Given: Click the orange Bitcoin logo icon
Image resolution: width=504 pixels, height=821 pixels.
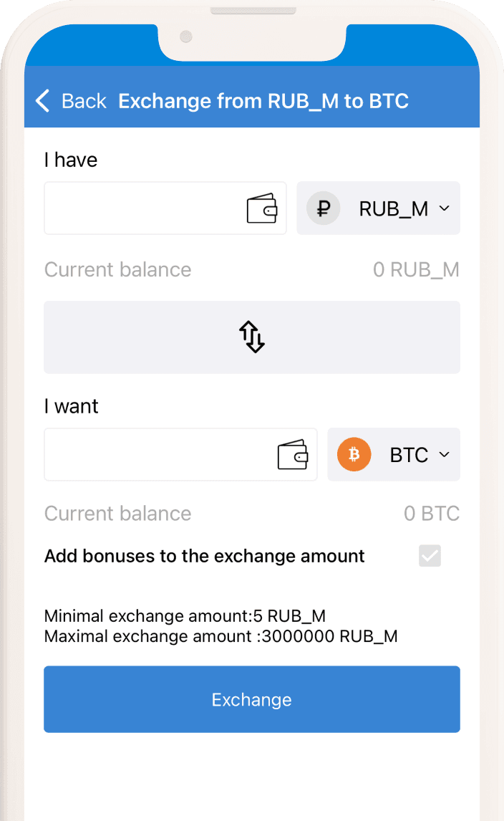Looking at the screenshot, I should tap(354, 454).
